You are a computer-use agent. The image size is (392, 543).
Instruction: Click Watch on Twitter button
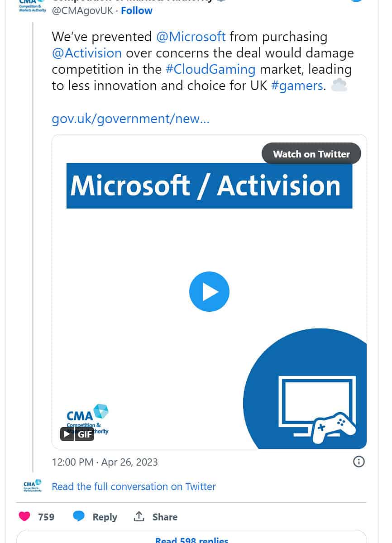tap(311, 154)
